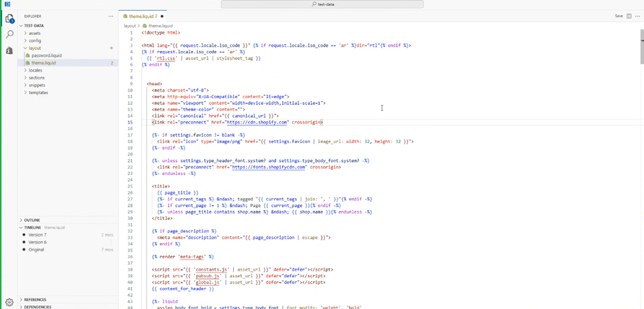Expand the templates folder
644x309 pixels.
(x=38, y=92)
